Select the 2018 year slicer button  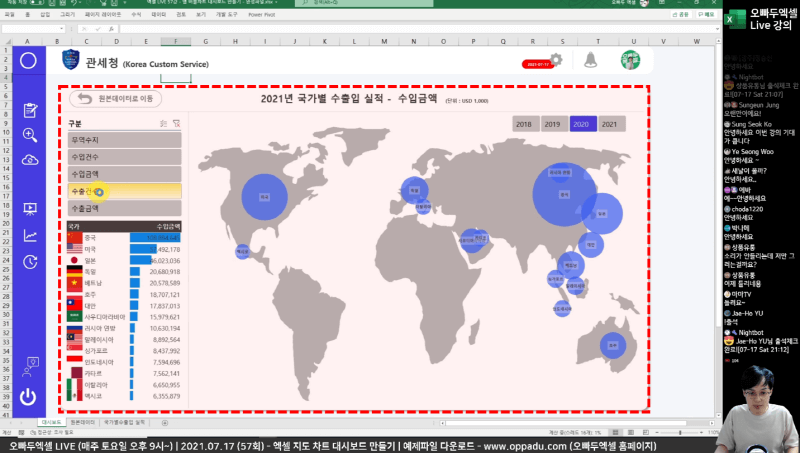tap(523, 124)
